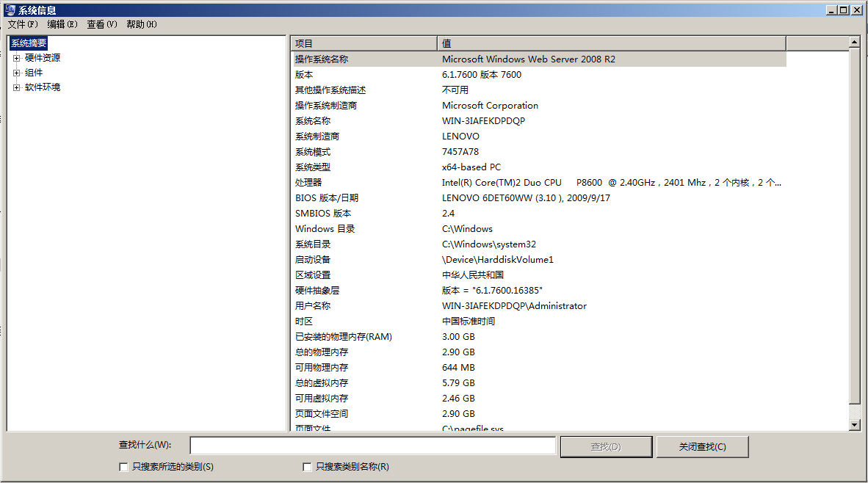
Task: Select the 系统制造商 row label
Action: pyautogui.click(x=317, y=137)
